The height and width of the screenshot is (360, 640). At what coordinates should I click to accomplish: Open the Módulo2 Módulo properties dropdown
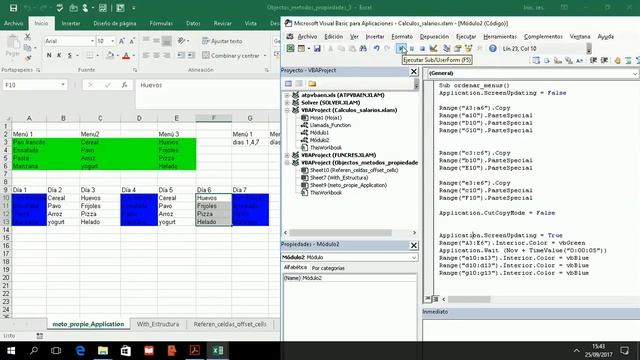click(414, 258)
